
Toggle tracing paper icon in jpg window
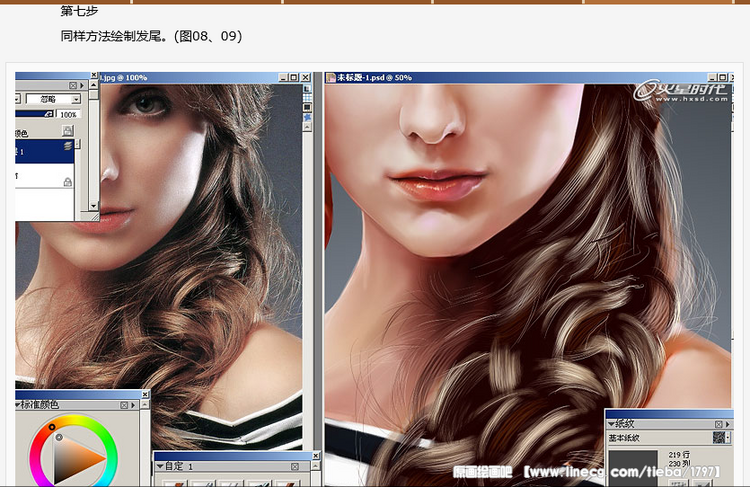(307, 89)
